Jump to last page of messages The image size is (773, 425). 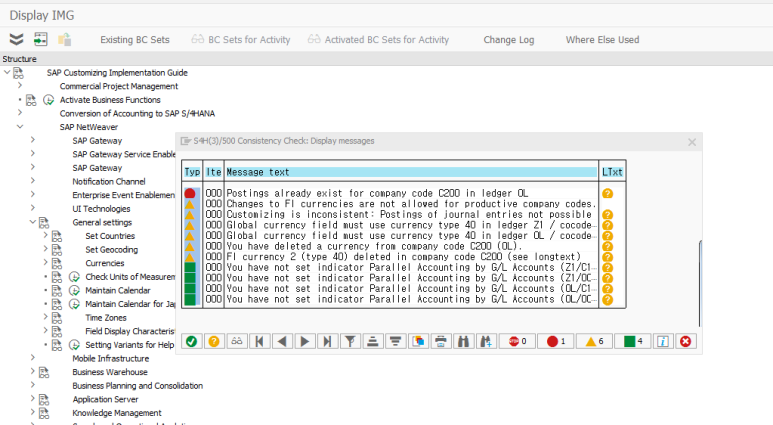coord(327,341)
